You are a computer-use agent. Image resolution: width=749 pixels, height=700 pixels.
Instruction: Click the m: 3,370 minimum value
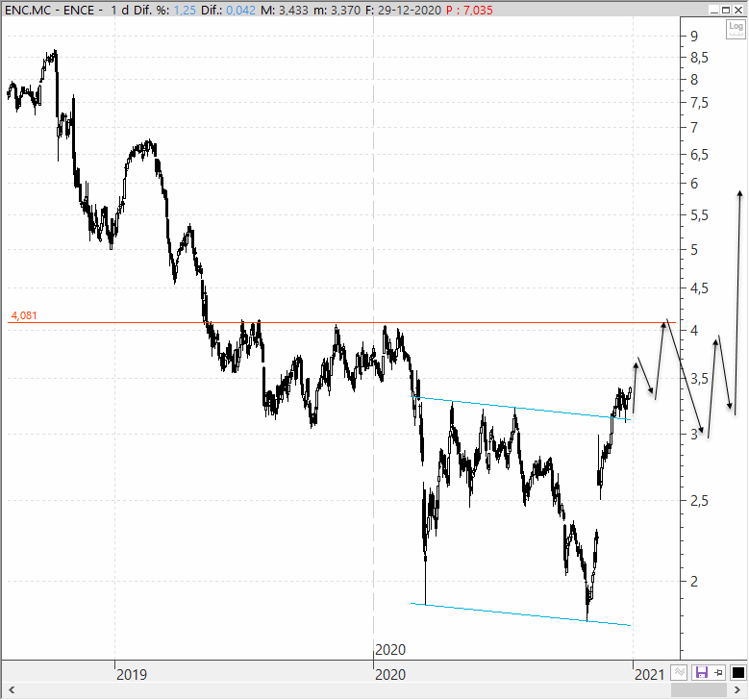(337, 10)
